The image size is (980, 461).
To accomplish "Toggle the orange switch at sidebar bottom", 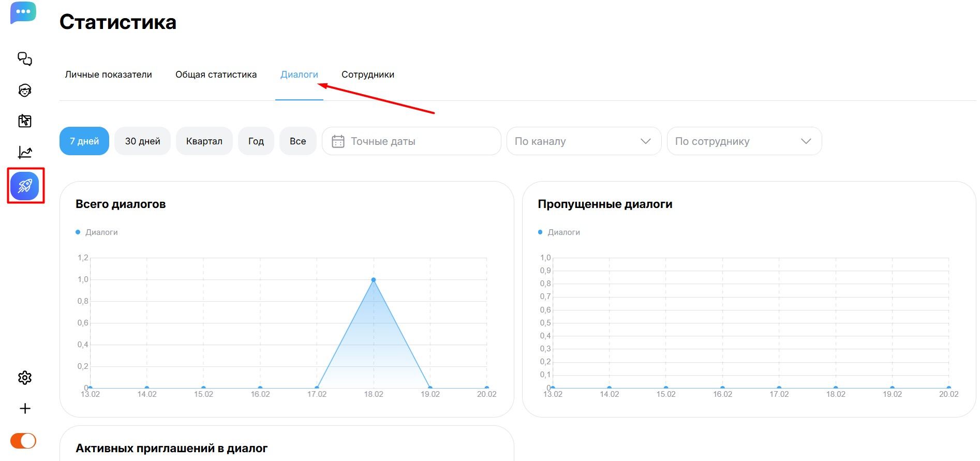I will pos(23,441).
